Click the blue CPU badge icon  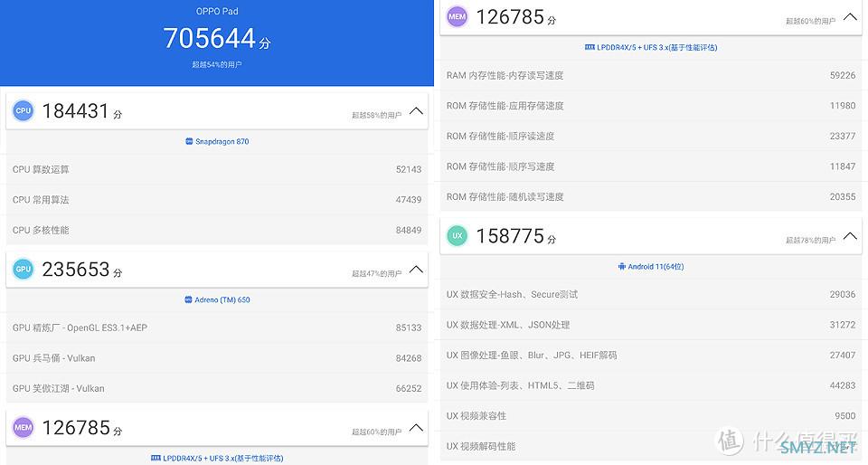pyautogui.click(x=24, y=110)
